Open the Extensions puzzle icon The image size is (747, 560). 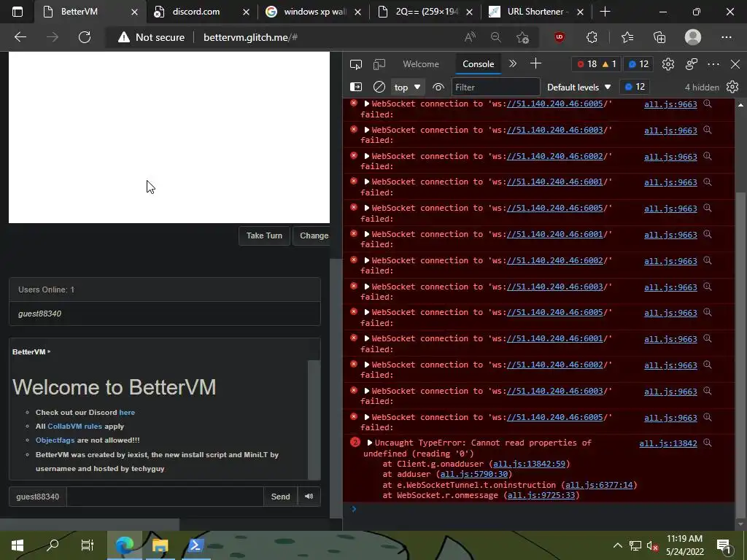pos(592,37)
